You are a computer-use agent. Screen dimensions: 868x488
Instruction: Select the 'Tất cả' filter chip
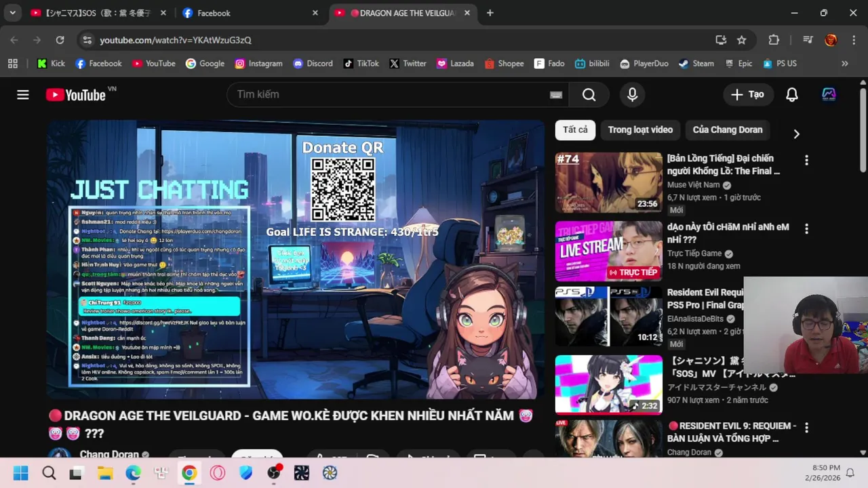point(575,130)
